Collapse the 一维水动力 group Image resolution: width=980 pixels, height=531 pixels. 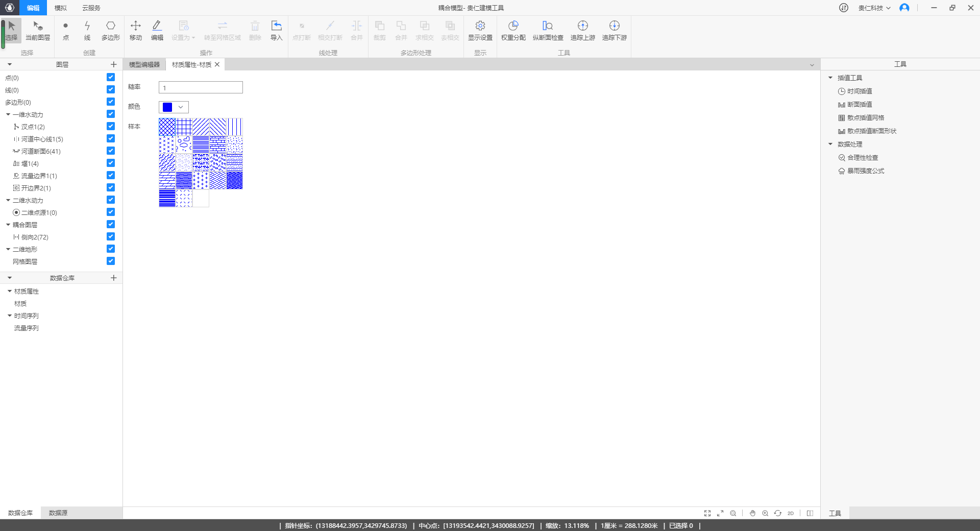pos(8,114)
